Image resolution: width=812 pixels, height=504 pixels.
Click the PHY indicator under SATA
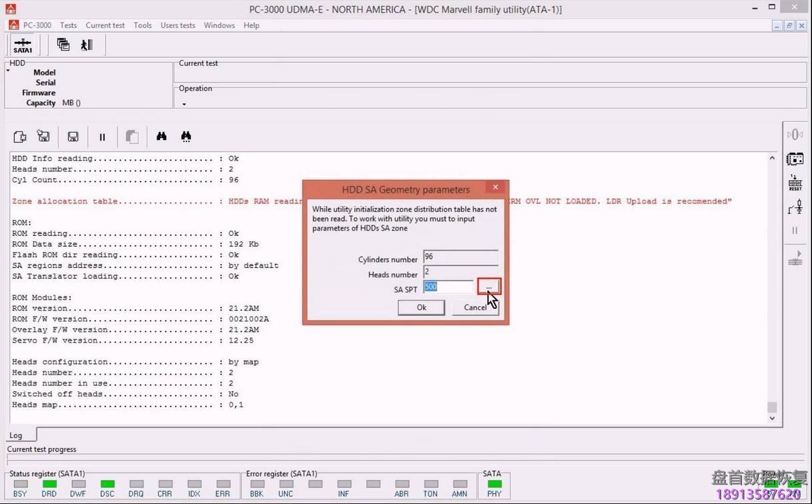click(494, 485)
